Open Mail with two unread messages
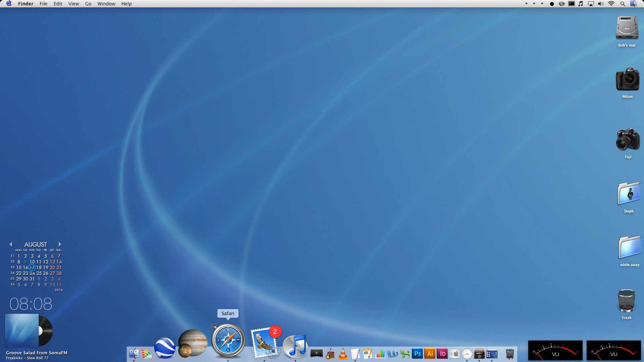Screen dimensions: 644x362 pos(266,343)
